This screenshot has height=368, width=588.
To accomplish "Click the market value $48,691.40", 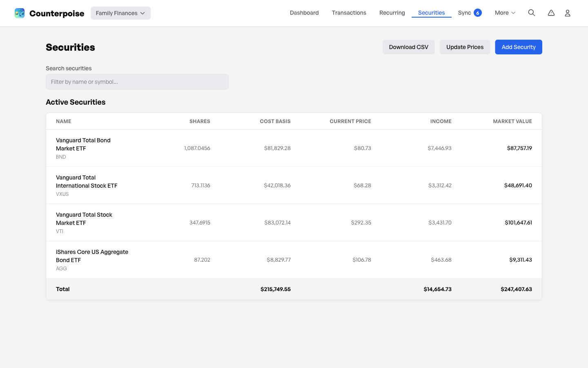I will (518, 185).
